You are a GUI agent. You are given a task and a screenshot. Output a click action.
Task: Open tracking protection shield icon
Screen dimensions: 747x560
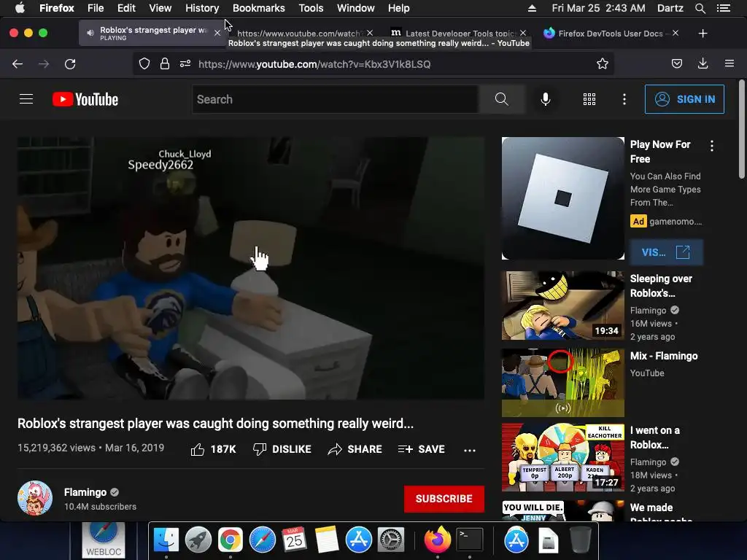[x=144, y=64]
